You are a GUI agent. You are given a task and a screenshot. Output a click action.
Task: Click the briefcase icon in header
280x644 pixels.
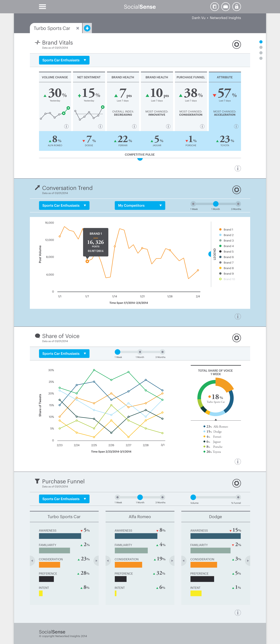(x=225, y=7)
